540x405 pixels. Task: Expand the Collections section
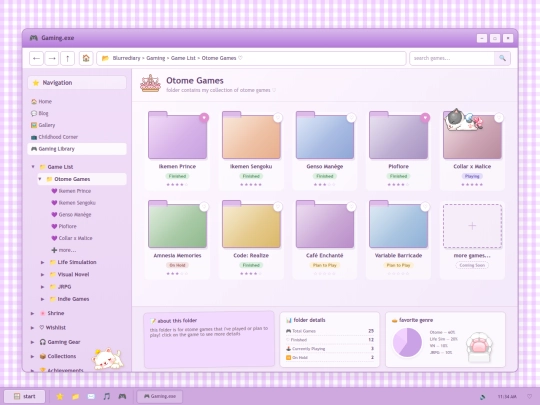(x=32, y=356)
